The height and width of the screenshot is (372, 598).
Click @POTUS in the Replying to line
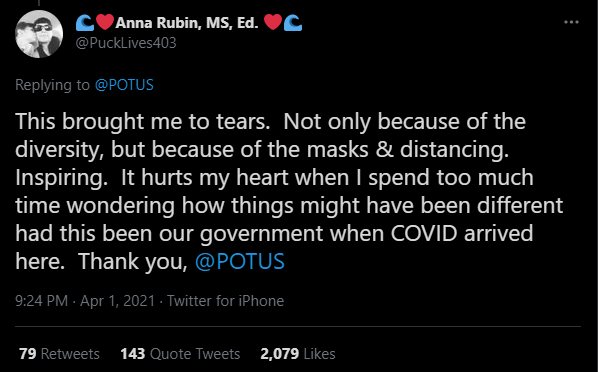[124, 85]
